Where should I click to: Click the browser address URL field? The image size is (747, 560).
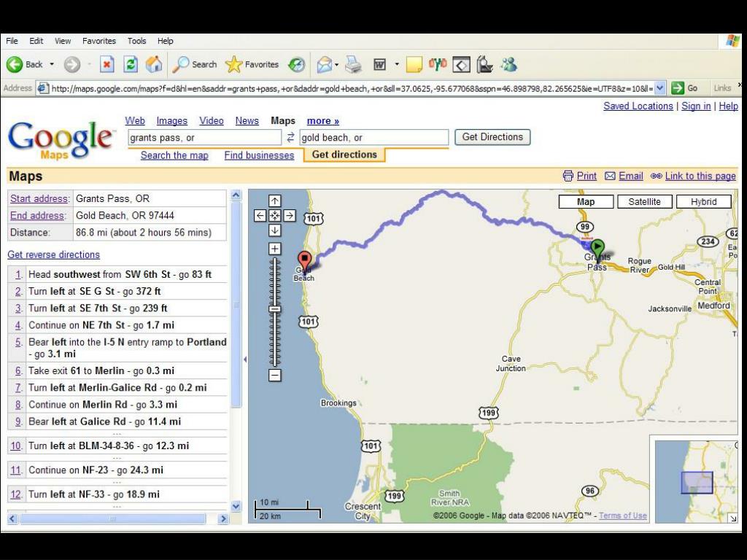352,88
